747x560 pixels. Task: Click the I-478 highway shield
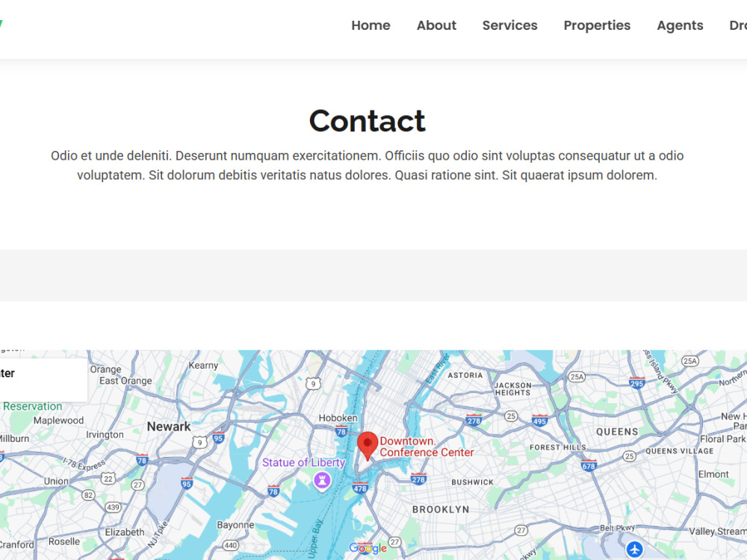point(360,488)
